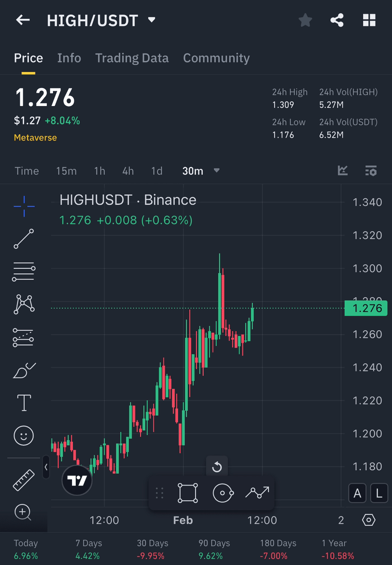Image resolution: width=392 pixels, height=565 pixels.
Task: Tap the Feb date axis label
Action: (183, 521)
